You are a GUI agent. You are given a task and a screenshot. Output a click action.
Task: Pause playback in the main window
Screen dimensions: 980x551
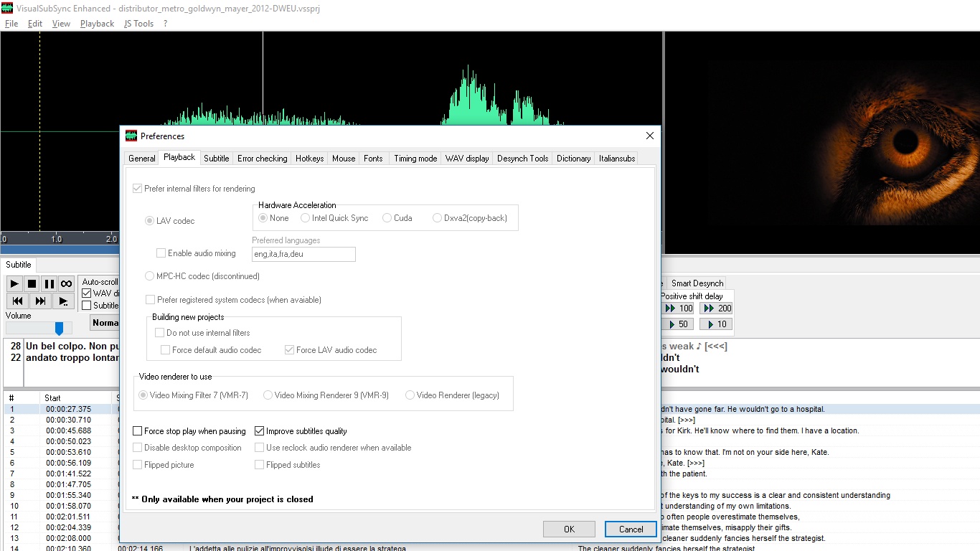click(49, 284)
